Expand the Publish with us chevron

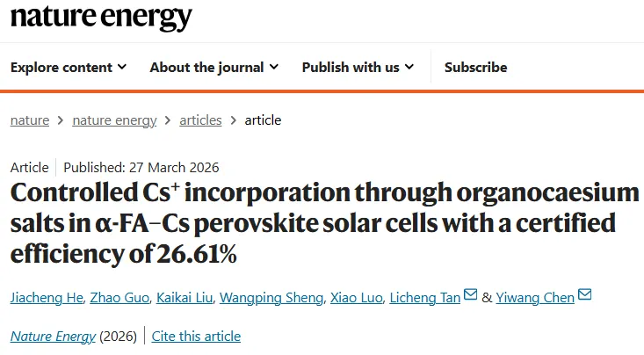pos(409,68)
